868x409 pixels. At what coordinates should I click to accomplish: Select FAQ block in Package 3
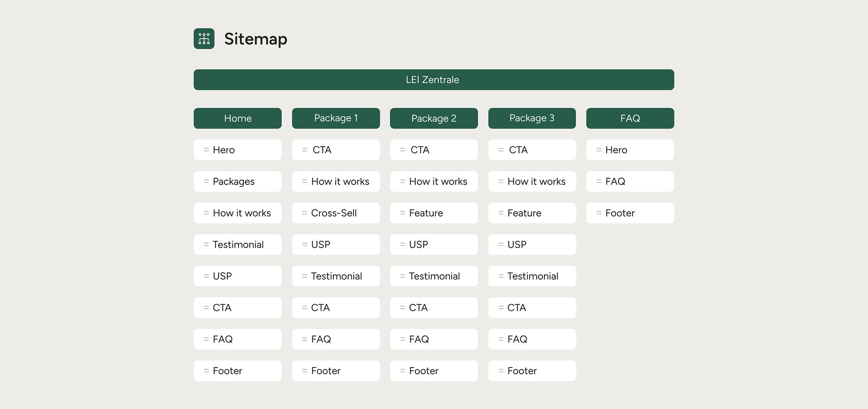pos(532,339)
